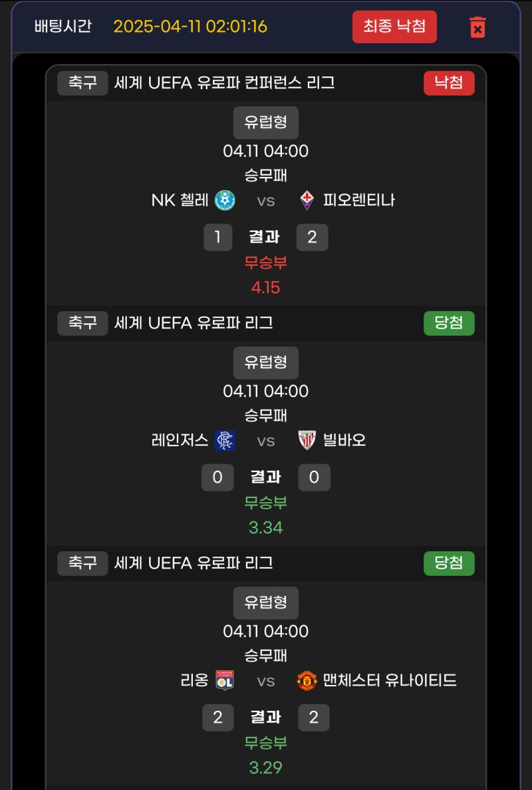Click the NK Celje team logo
The width and height of the screenshot is (532, 790).
[x=225, y=199]
